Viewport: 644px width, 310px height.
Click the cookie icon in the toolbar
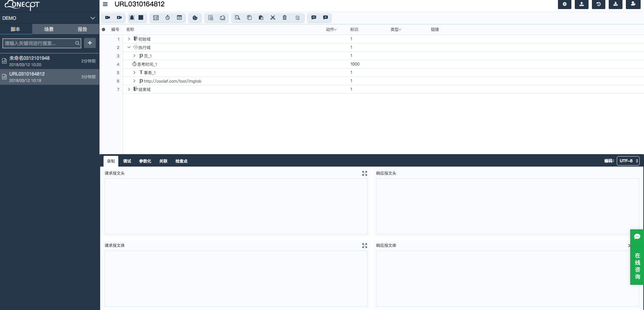tap(195, 18)
